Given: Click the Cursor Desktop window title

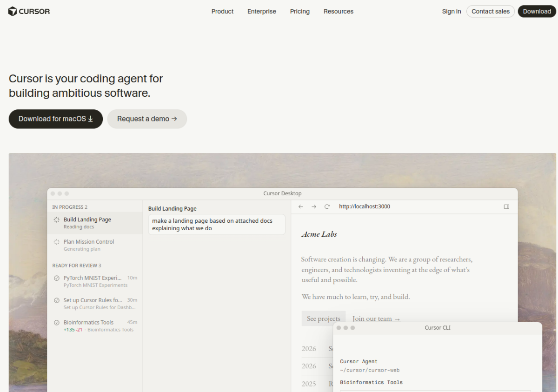Looking at the screenshot, I should [282, 193].
